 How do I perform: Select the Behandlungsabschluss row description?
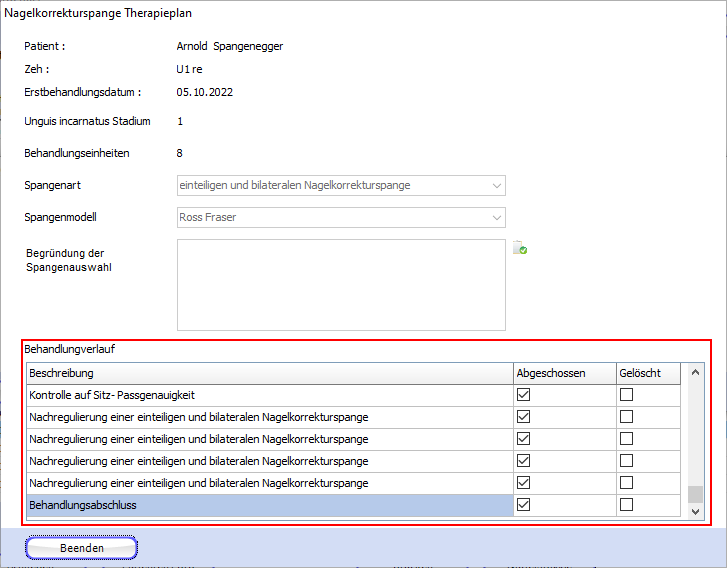[x=269, y=505]
